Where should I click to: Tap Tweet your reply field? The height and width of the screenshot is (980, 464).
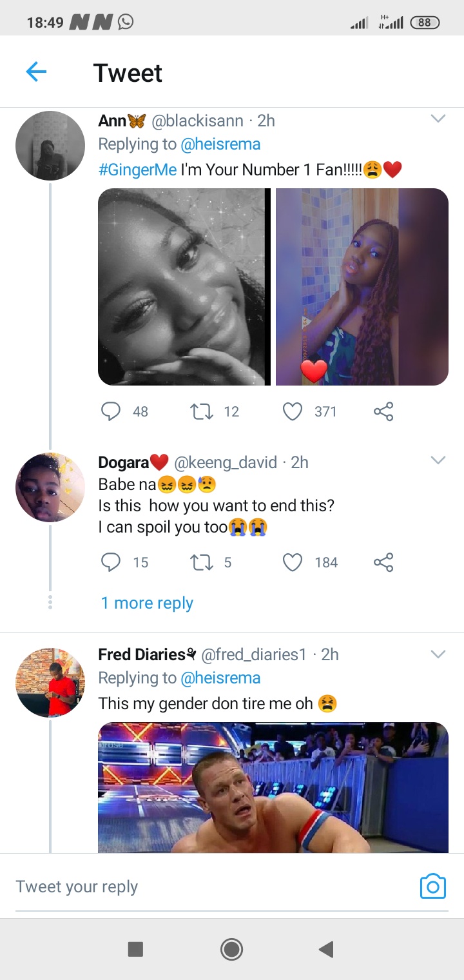coord(193,887)
